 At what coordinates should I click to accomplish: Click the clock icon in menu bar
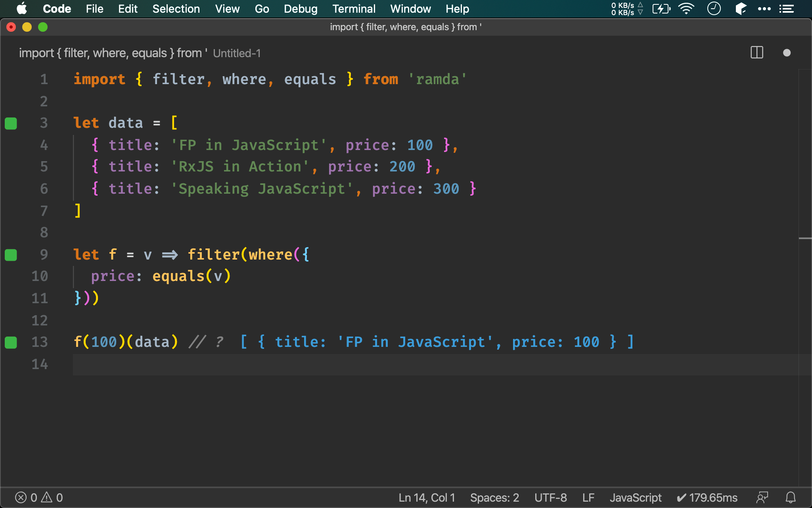[714, 9]
